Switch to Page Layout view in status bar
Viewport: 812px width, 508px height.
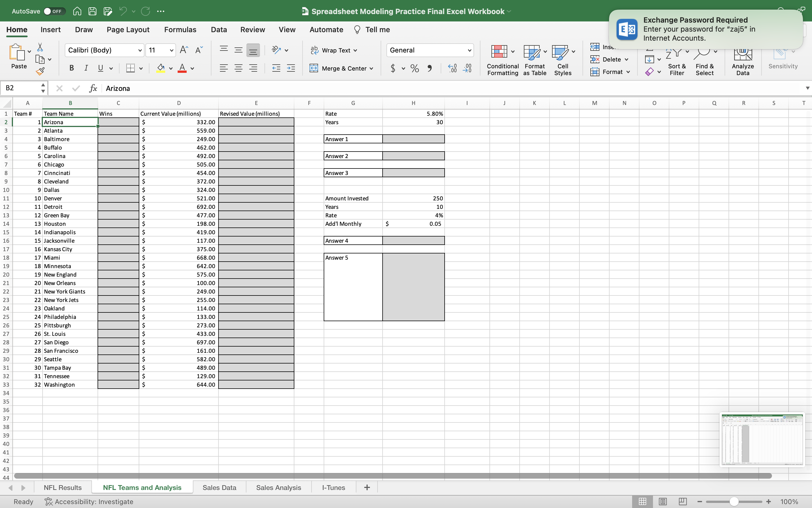click(663, 501)
